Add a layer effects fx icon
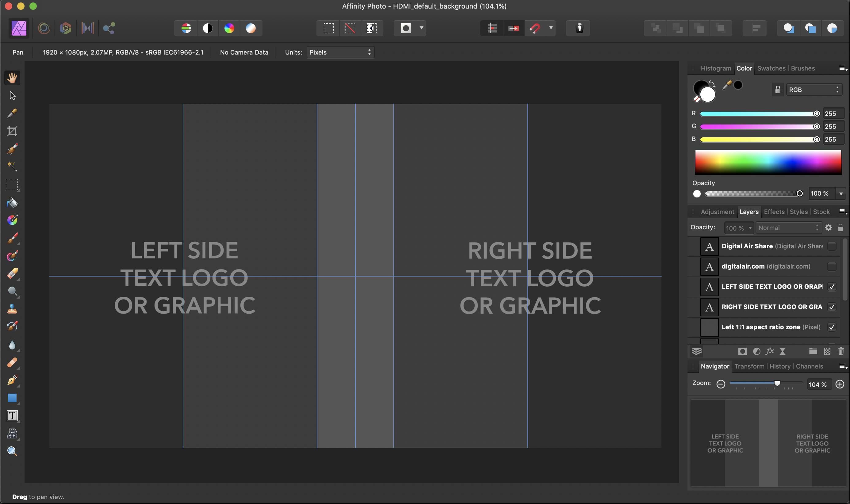 click(770, 351)
